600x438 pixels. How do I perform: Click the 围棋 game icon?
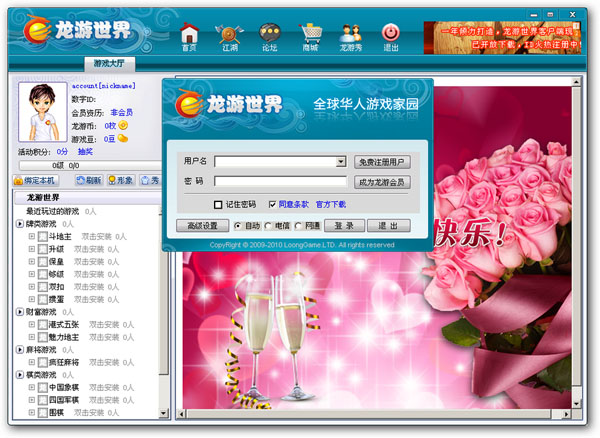coord(43,413)
